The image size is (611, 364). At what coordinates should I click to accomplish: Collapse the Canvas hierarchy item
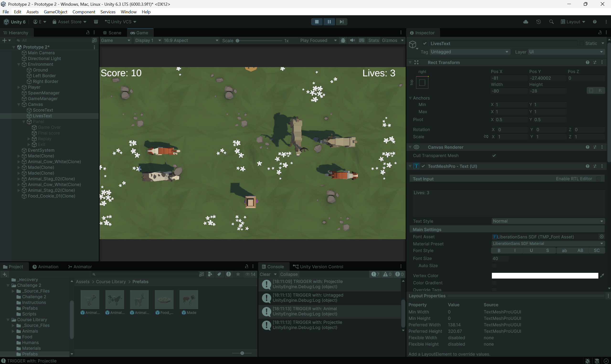(x=19, y=105)
